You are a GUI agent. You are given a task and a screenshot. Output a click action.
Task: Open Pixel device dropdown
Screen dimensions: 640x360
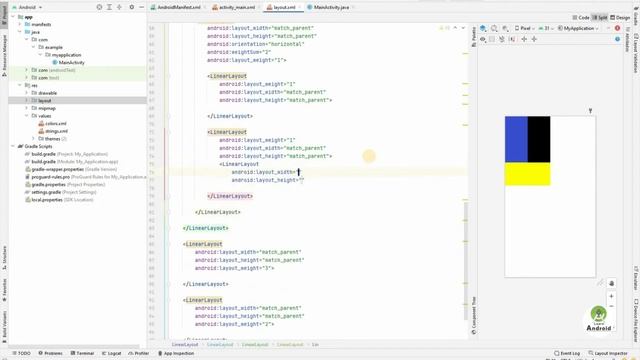(524, 28)
